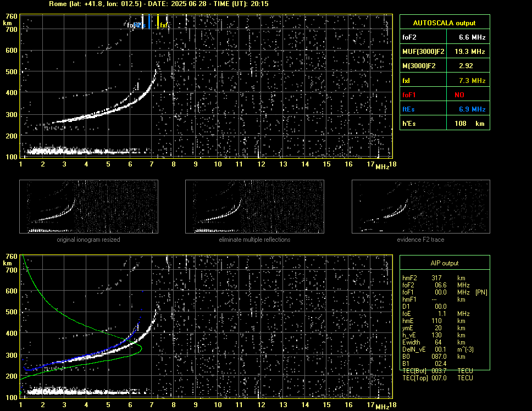Click the 'MUF(3000)F2' row label
Viewport: 532px width, 411px height.
tap(423, 52)
